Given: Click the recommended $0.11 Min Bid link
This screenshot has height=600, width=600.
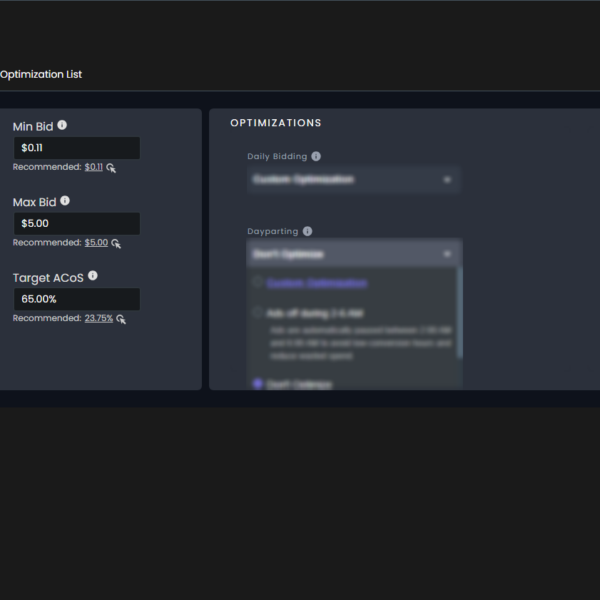Looking at the screenshot, I should pos(93,167).
